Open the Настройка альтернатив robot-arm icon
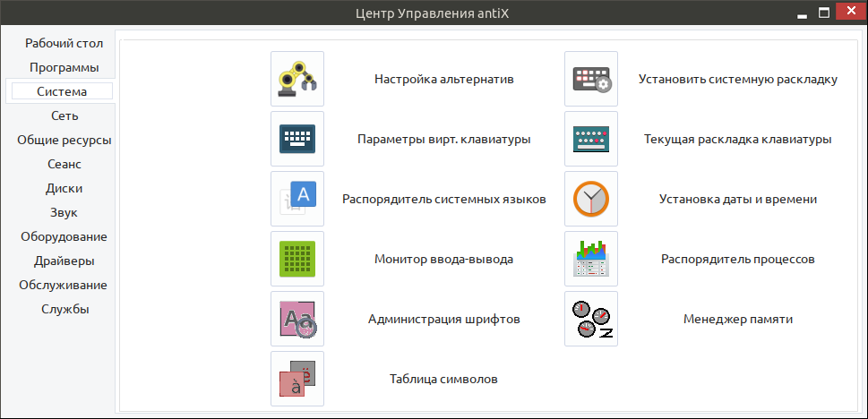The image size is (868, 419). [x=297, y=79]
